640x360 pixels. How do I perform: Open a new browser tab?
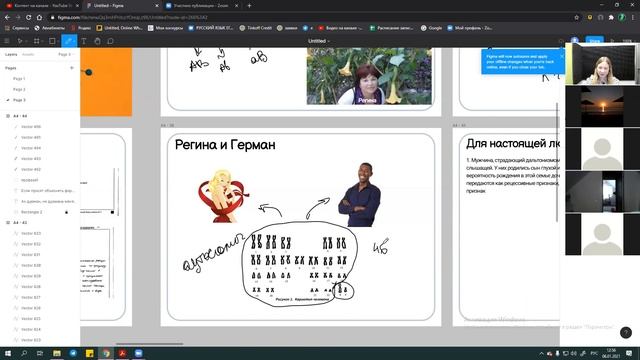point(249,6)
